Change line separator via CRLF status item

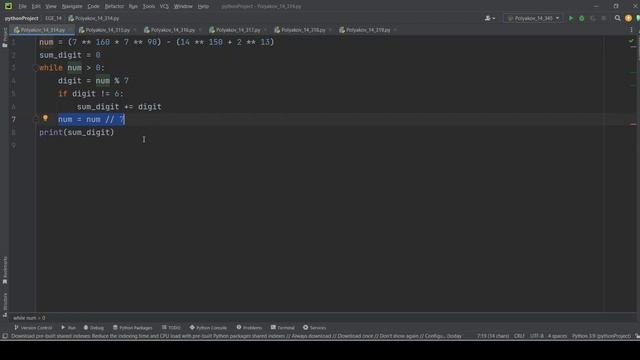tap(519, 336)
